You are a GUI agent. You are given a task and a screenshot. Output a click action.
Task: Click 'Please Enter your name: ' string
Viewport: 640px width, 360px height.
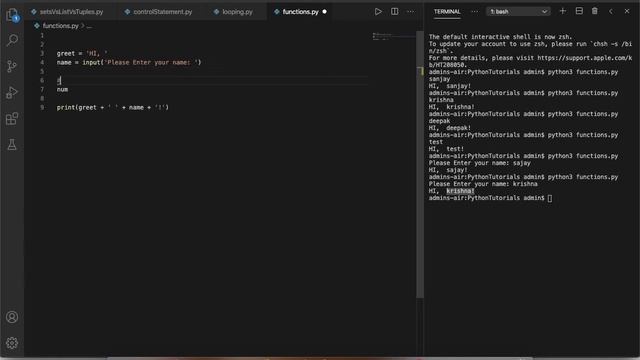coord(151,62)
